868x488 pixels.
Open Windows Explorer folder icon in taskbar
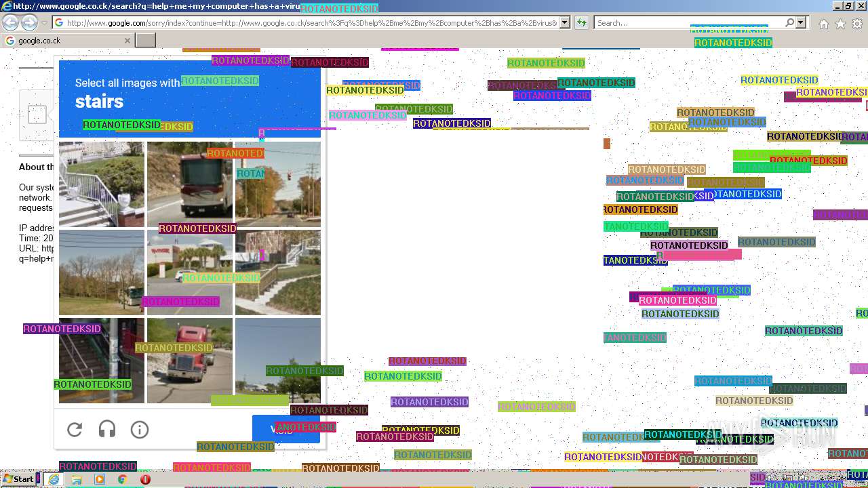[x=77, y=479]
